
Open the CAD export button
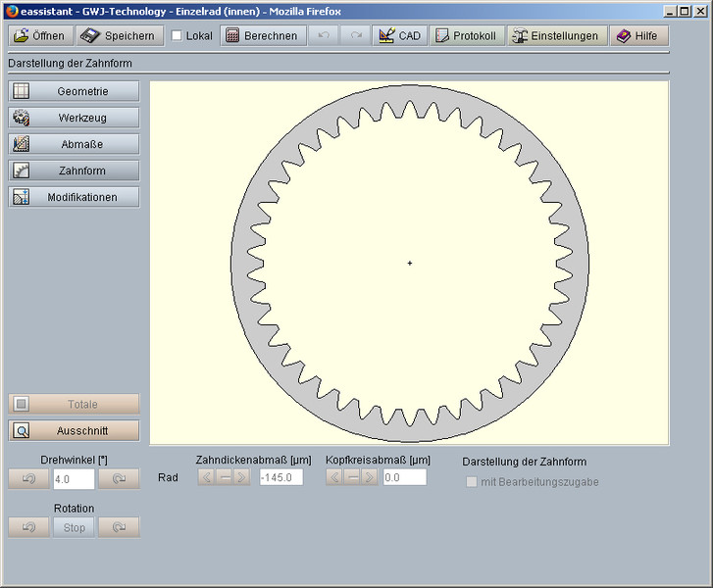399,36
